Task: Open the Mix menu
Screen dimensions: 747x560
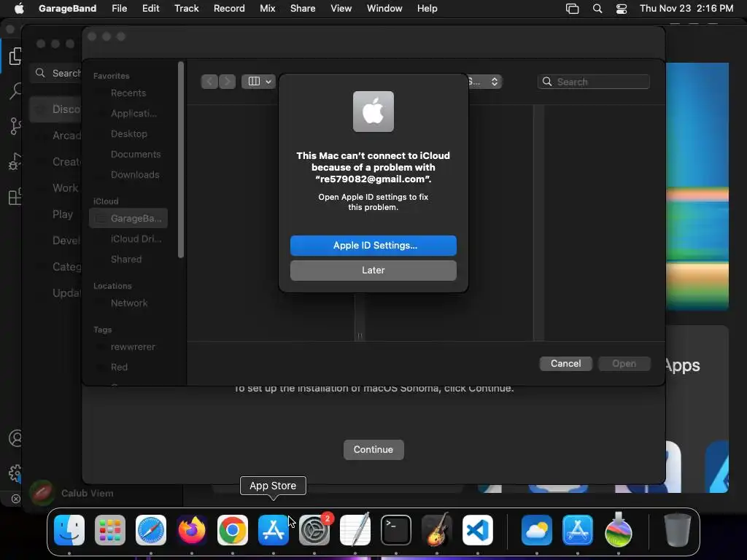Action: pyautogui.click(x=267, y=9)
